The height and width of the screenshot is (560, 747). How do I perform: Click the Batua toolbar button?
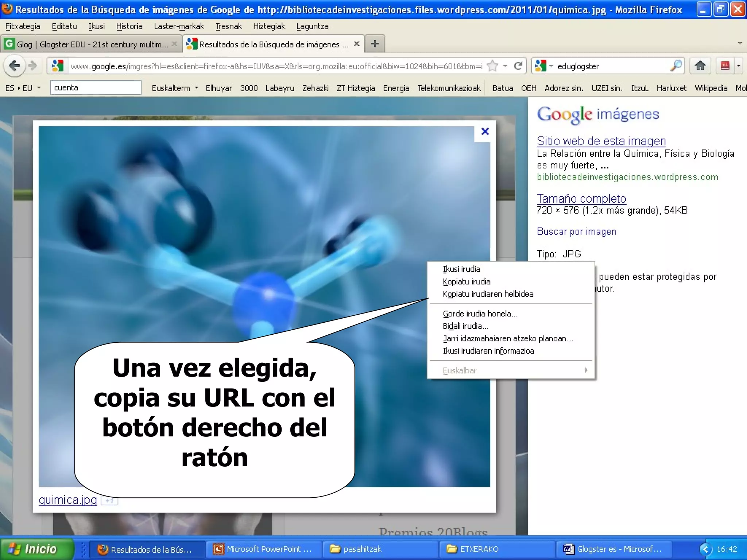[x=503, y=88]
